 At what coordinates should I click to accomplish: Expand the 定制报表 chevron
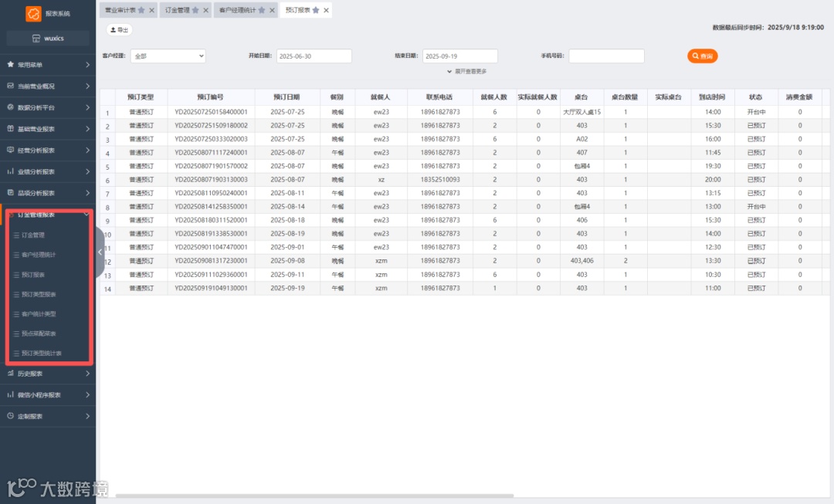tap(87, 416)
